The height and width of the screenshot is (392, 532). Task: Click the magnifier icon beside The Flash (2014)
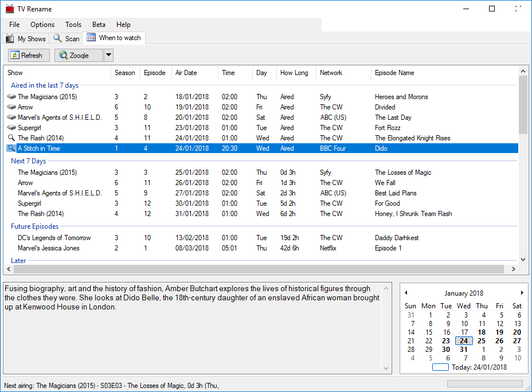point(11,138)
